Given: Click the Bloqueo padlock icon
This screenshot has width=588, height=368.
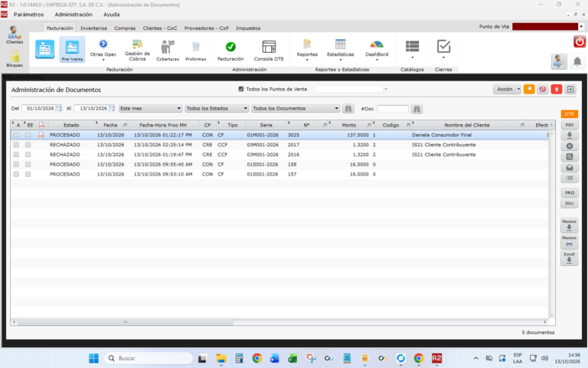Looking at the screenshot, I should coord(15,58).
